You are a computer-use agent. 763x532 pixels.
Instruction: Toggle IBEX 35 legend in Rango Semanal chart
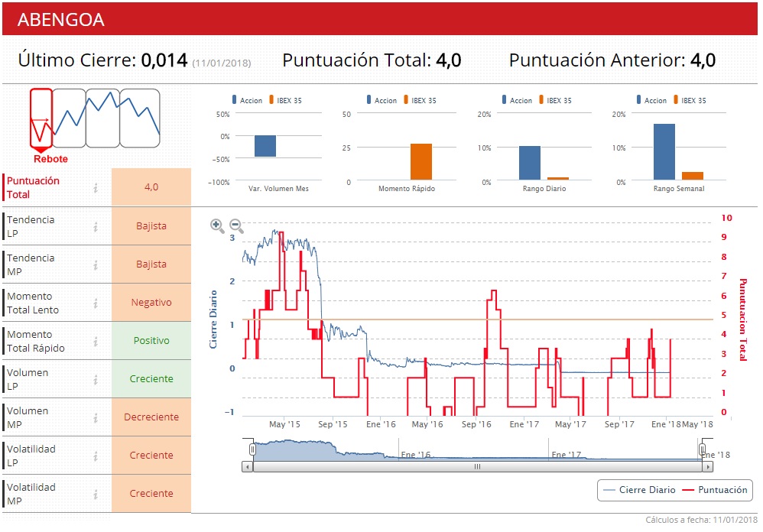click(x=688, y=100)
